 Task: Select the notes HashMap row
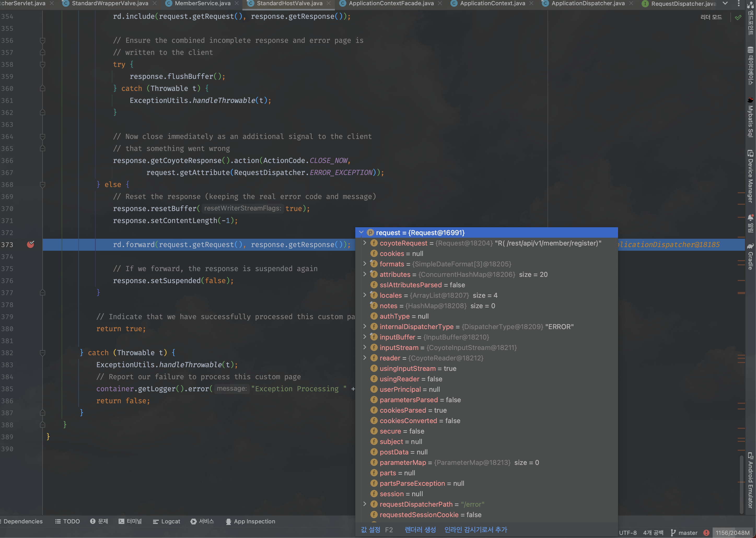[x=486, y=306]
